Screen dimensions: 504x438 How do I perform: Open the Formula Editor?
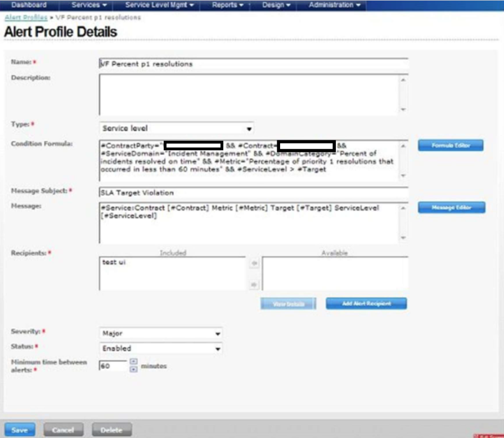tap(451, 145)
